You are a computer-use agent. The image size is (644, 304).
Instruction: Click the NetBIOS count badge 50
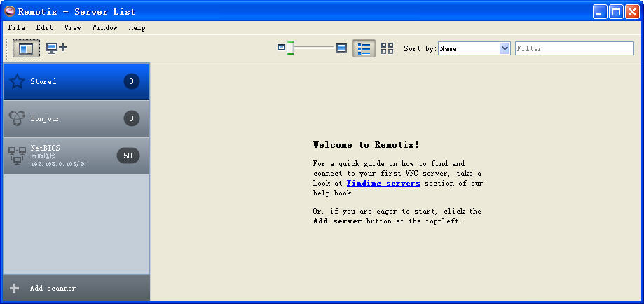128,156
